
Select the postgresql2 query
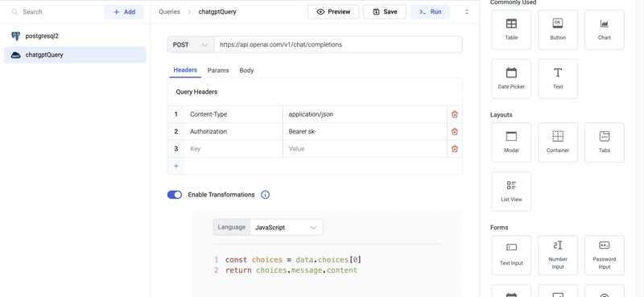[75, 36]
